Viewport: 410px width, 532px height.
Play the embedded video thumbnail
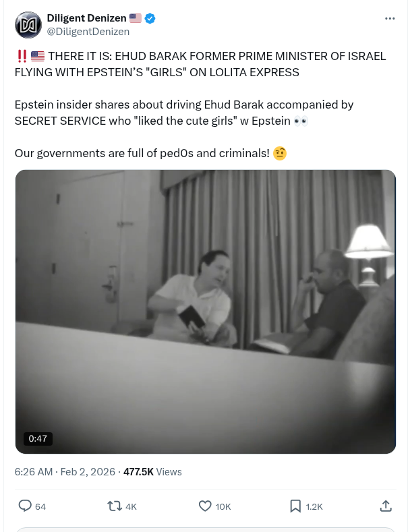(x=205, y=312)
